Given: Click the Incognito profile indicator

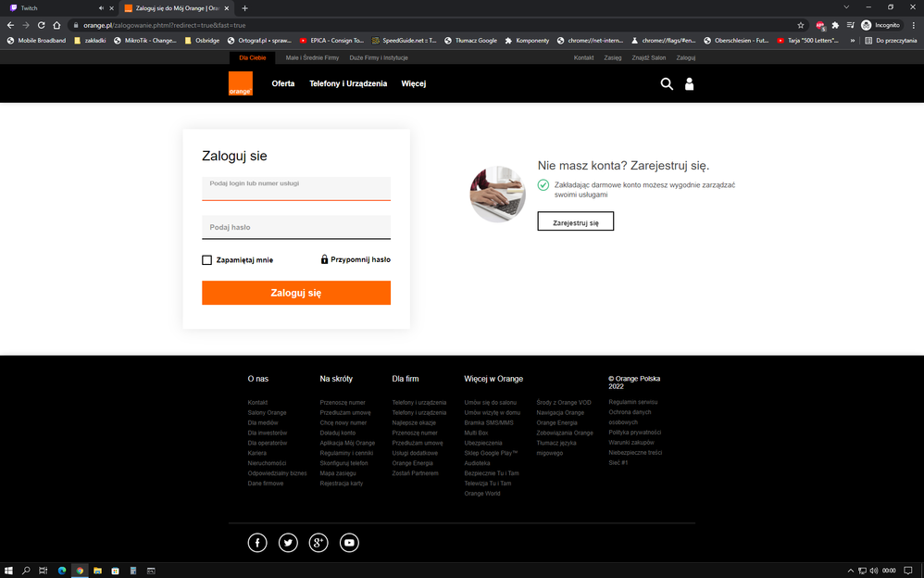Looking at the screenshot, I should pyautogui.click(x=881, y=25).
